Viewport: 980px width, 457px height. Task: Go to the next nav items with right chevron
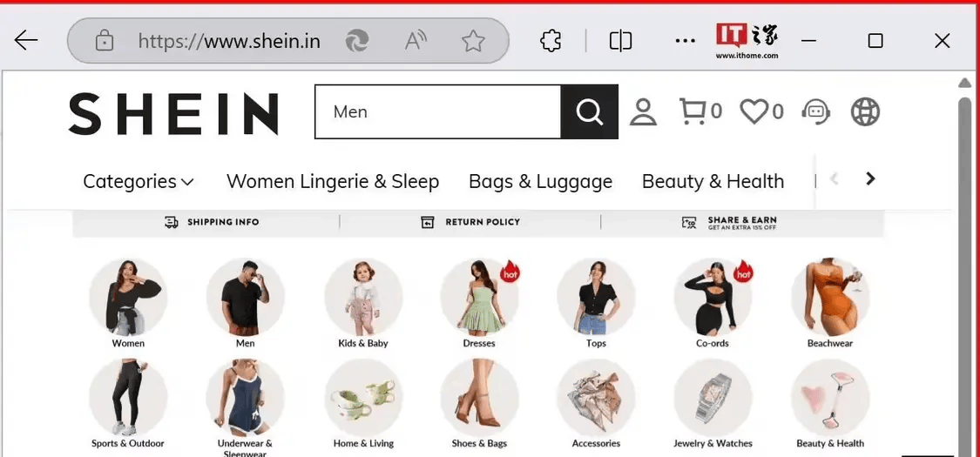(x=870, y=178)
